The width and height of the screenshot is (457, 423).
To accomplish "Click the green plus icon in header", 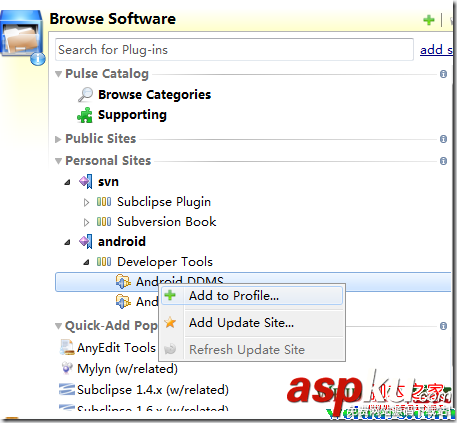I will (x=429, y=20).
